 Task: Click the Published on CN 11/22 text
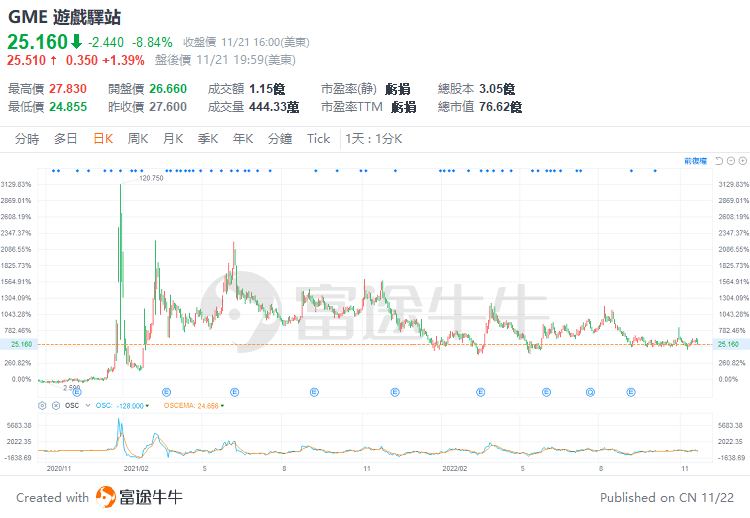[x=667, y=498]
